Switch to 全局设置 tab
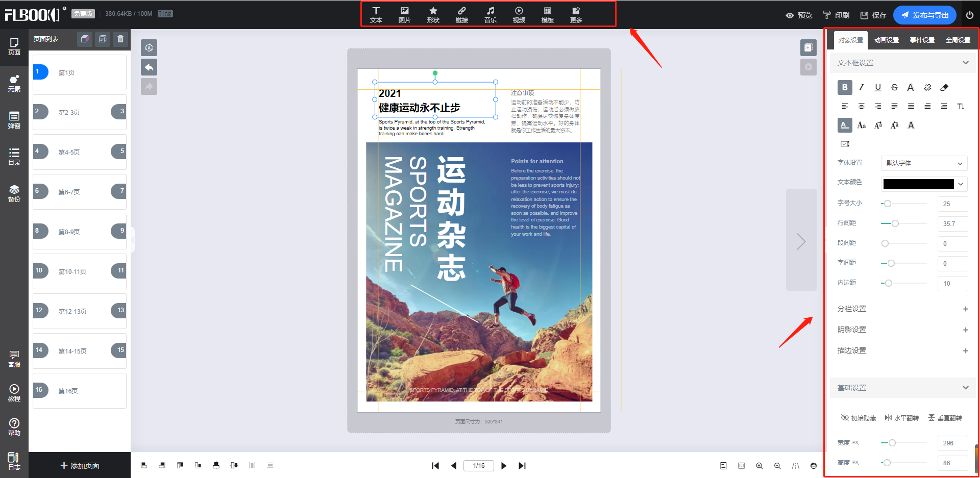The height and width of the screenshot is (478, 980). click(x=958, y=40)
